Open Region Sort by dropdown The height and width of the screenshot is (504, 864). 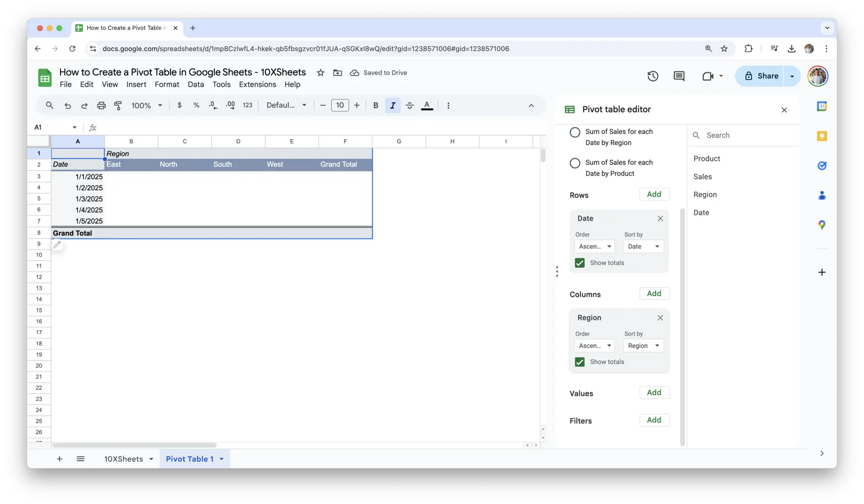pyautogui.click(x=643, y=346)
